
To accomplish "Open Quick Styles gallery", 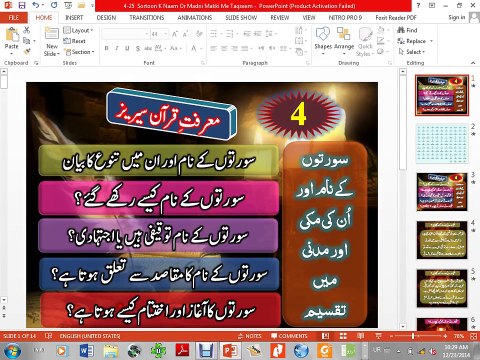I will [365, 42].
